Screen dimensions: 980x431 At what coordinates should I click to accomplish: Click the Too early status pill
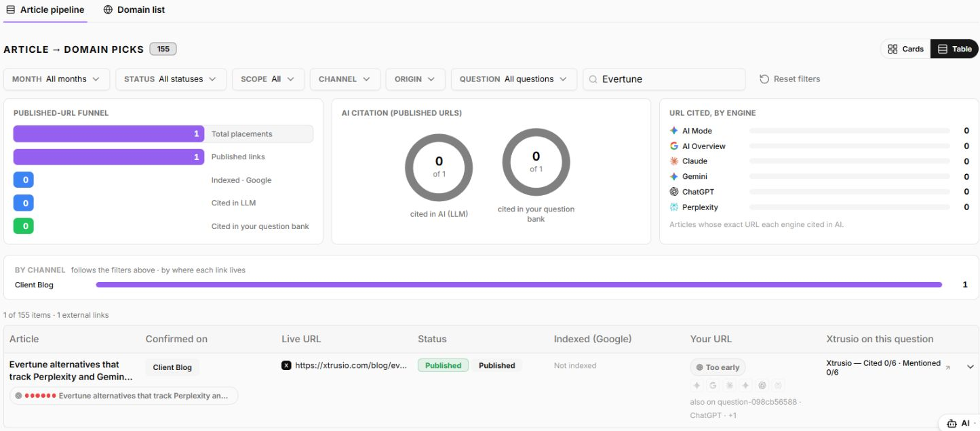click(718, 367)
